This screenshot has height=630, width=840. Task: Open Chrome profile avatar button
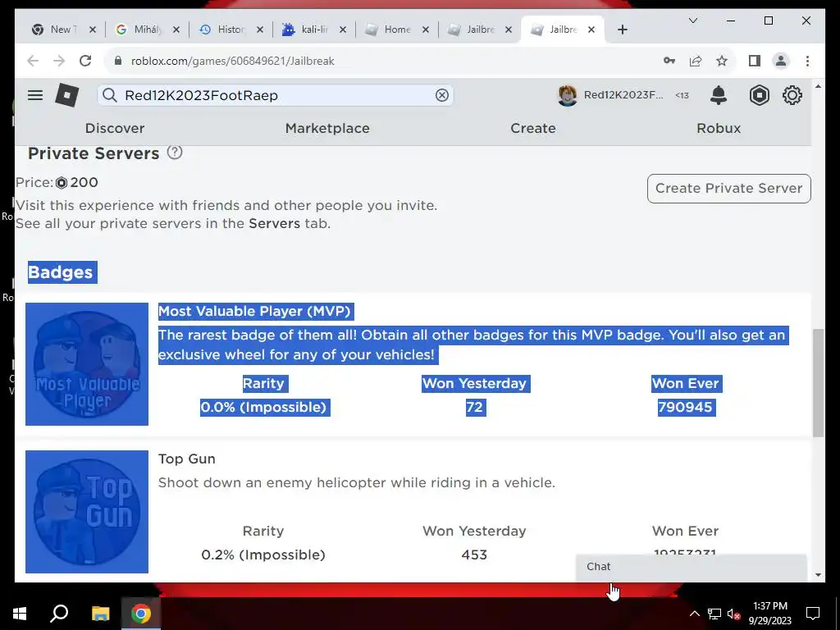781,61
